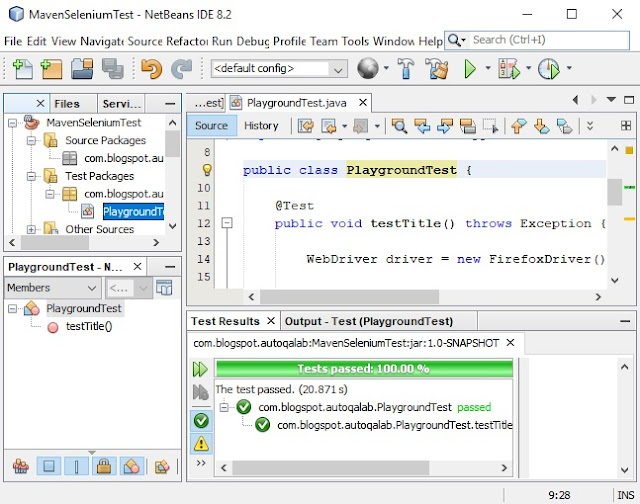Click Tests passed 100.00 % progress bar
The height and width of the screenshot is (504, 640).
(364, 369)
